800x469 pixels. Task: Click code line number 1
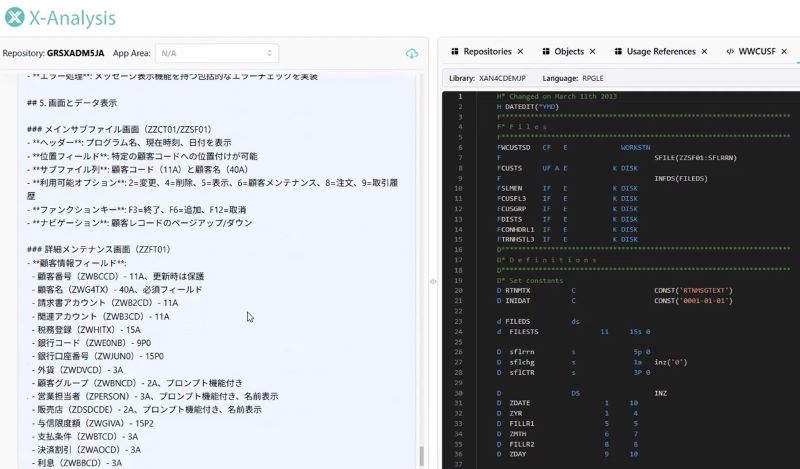(x=460, y=96)
